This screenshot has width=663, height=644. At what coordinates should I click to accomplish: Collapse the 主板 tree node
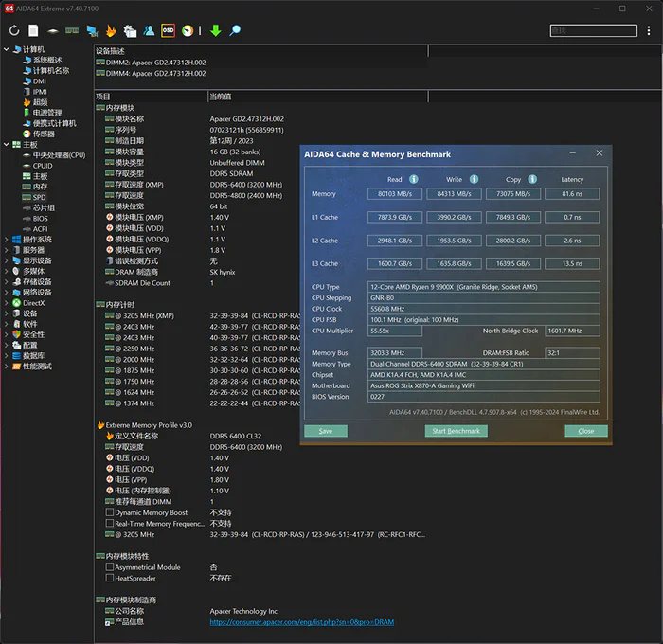point(6,145)
